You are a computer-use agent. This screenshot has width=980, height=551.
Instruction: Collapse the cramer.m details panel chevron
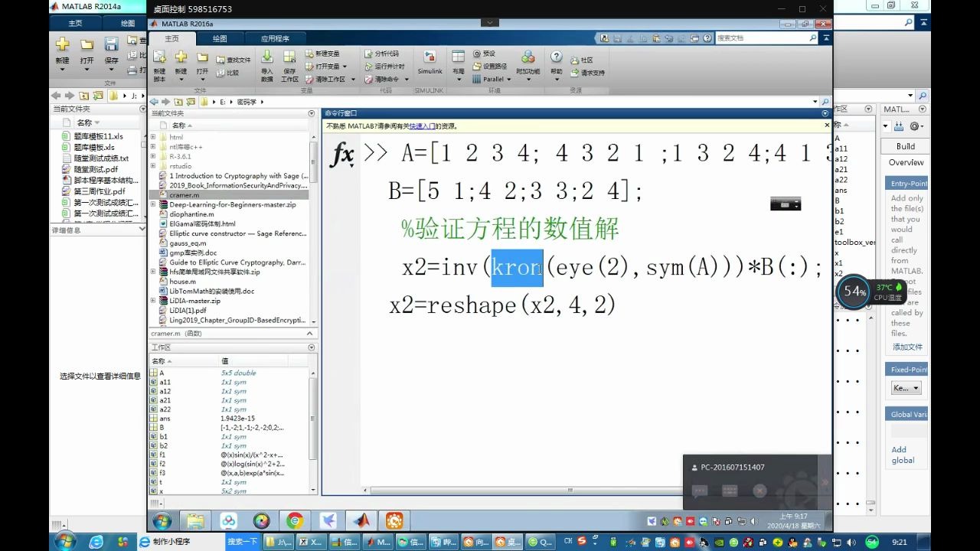tap(311, 334)
